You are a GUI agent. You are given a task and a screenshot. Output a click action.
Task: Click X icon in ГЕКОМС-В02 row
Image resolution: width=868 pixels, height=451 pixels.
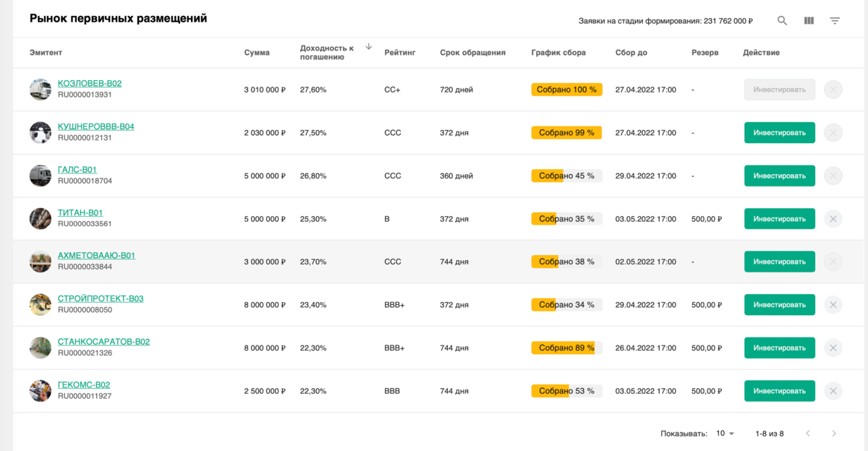click(833, 391)
